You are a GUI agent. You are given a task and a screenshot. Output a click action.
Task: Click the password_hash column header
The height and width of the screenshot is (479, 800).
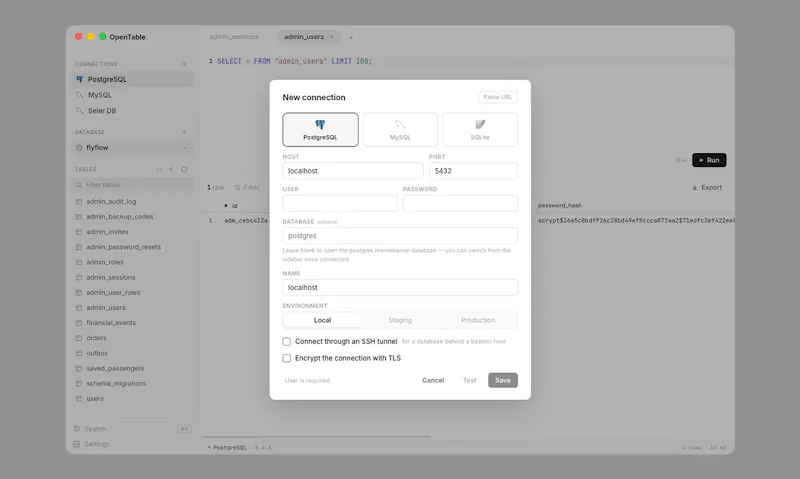pyautogui.click(x=560, y=206)
